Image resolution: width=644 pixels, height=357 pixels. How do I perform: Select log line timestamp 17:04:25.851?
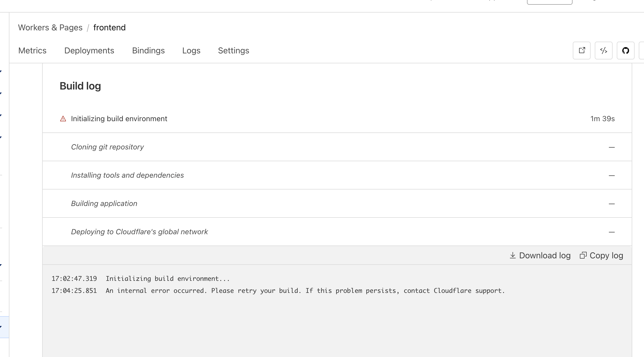(x=74, y=291)
